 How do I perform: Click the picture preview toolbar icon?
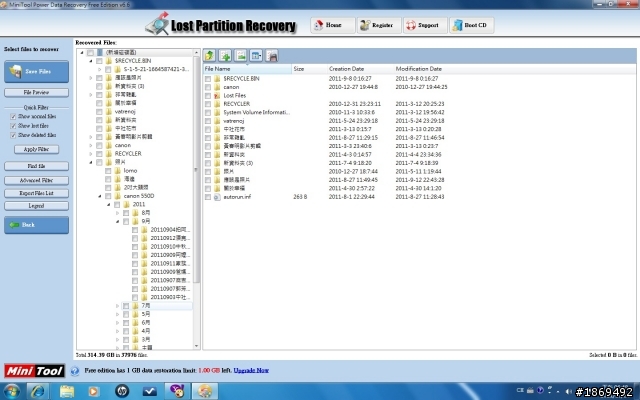(241, 56)
